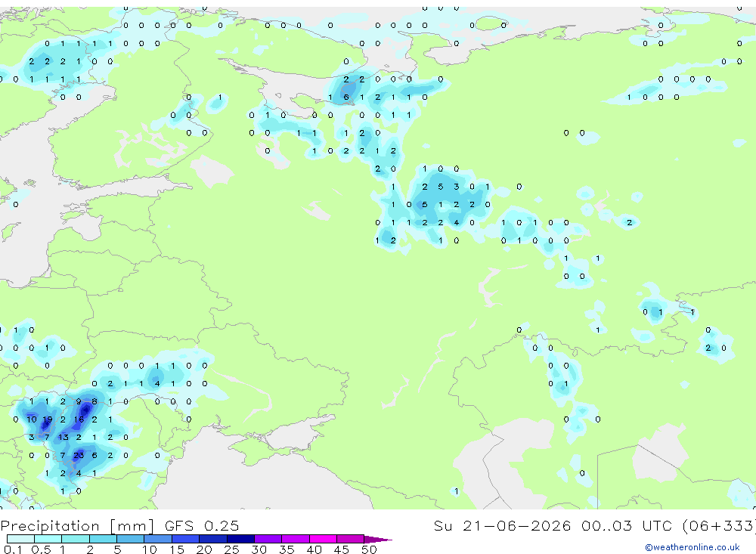
Task: Click the 0.1–0.5 mm legend color swatch
Action: click(x=20, y=539)
